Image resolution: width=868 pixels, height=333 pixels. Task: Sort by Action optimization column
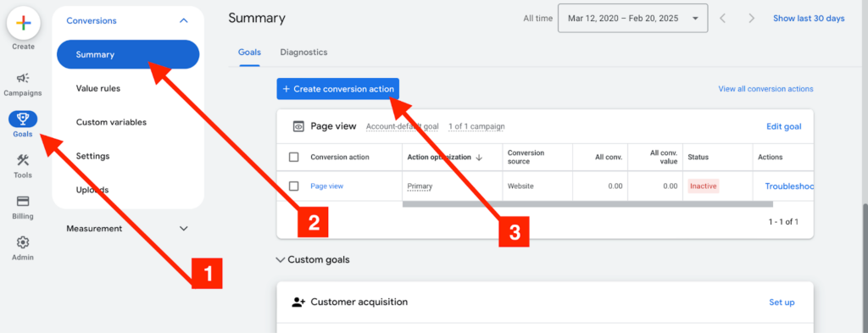tap(444, 157)
